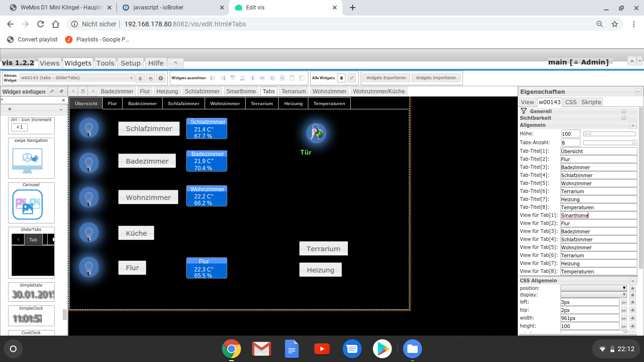This screenshot has height=362, width=644.
Task: Switch to the CSS tab in Eigenschaften
Action: 570,102
